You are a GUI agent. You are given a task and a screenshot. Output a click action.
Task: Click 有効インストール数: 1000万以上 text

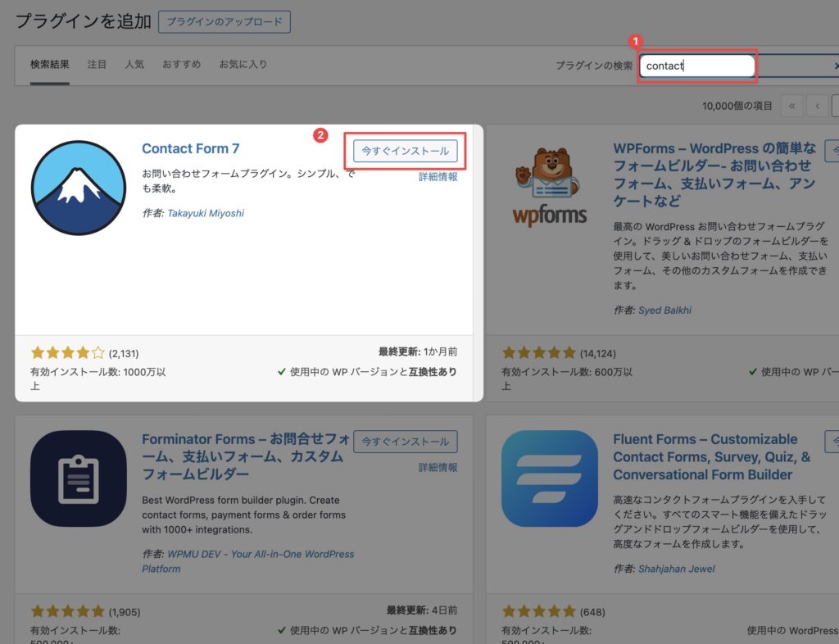coord(98,379)
